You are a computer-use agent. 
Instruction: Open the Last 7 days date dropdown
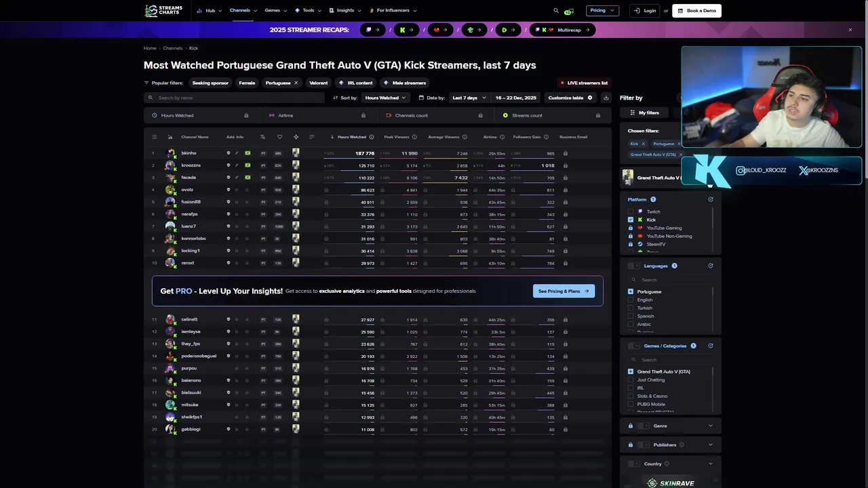tap(469, 98)
